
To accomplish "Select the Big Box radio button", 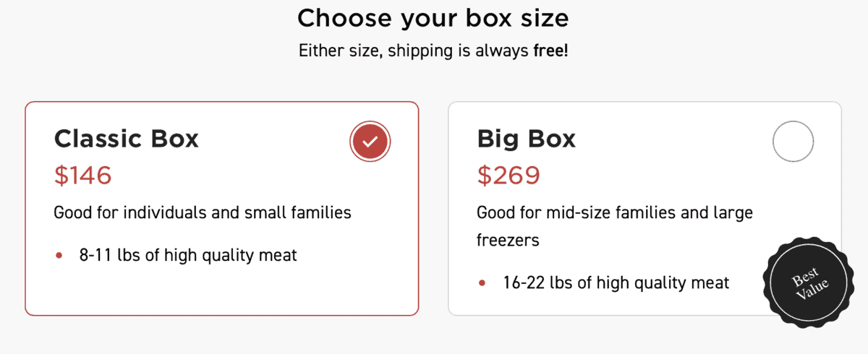I will (793, 142).
